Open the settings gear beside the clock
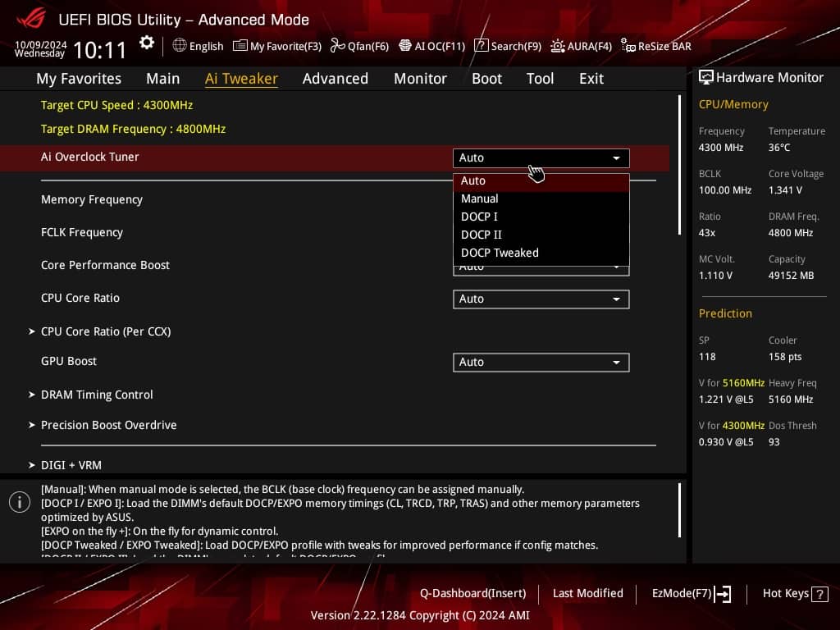The height and width of the screenshot is (630, 840). [146, 43]
